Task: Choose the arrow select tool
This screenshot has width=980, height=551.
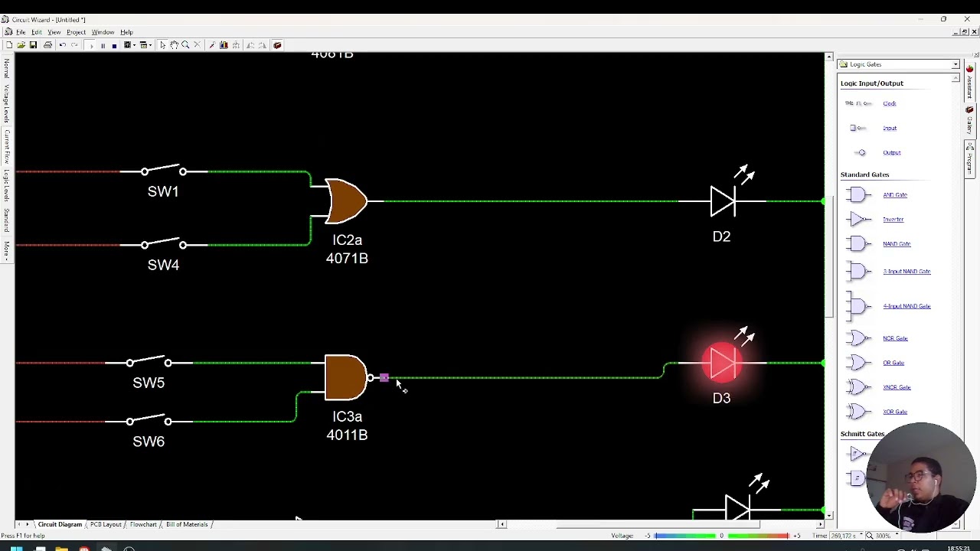Action: (x=162, y=45)
